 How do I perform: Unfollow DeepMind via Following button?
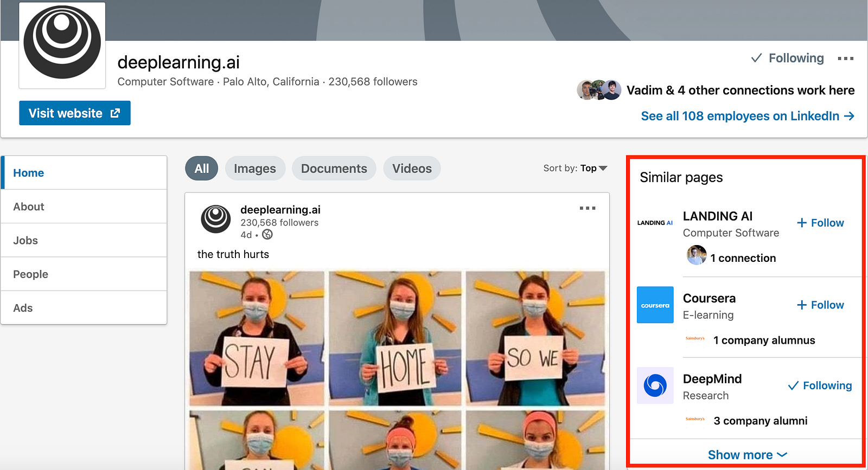pos(820,385)
